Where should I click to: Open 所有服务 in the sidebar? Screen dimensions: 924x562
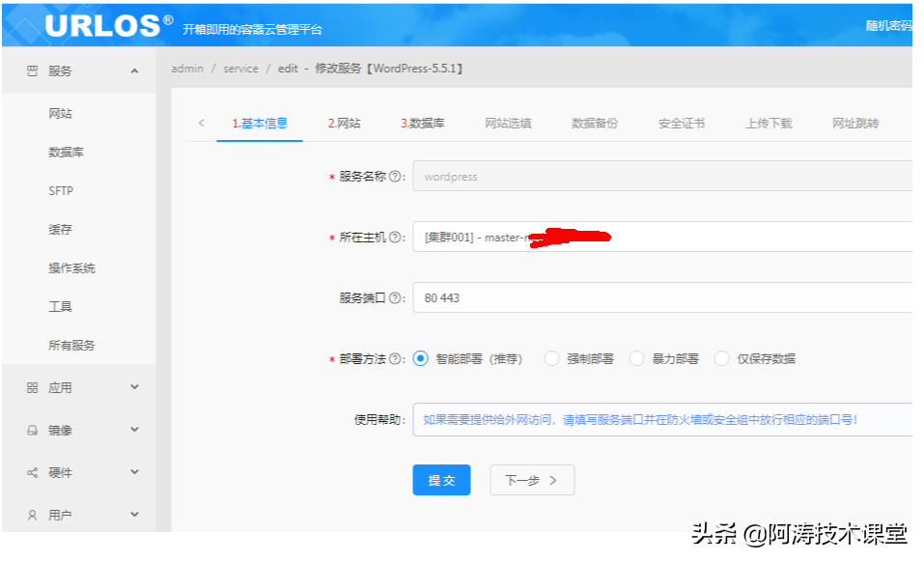[x=71, y=345]
